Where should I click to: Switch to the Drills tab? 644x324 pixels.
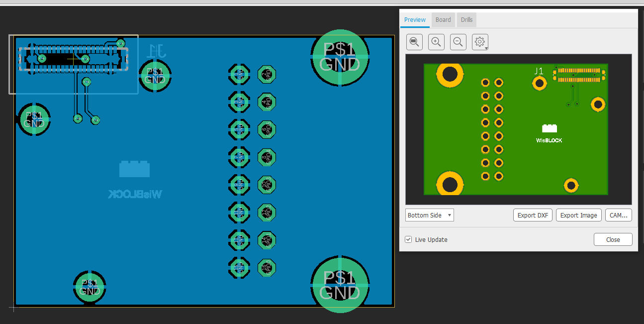466,19
